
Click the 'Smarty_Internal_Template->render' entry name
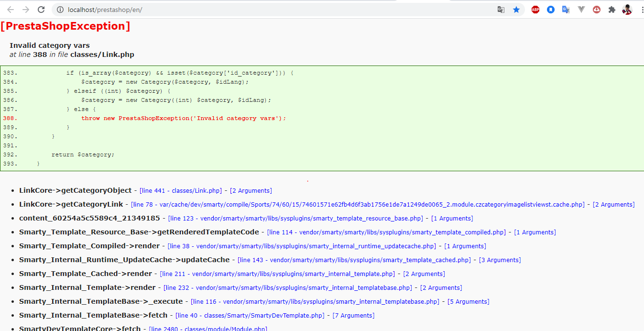point(87,287)
